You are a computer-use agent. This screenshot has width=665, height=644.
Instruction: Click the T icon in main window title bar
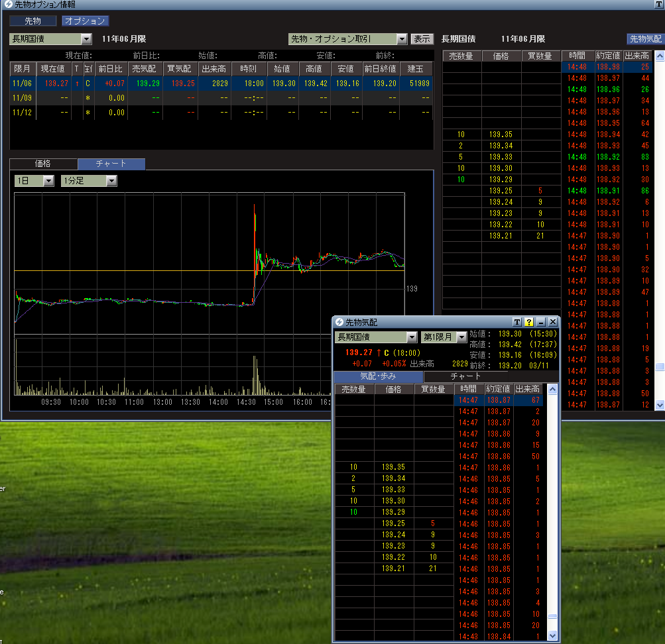click(658, 4)
